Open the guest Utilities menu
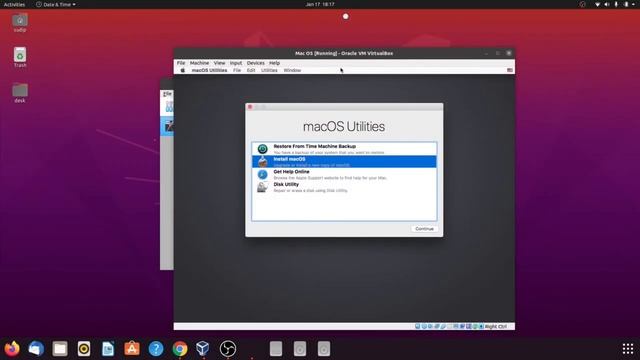The height and width of the screenshot is (360, 640). pyautogui.click(x=269, y=70)
